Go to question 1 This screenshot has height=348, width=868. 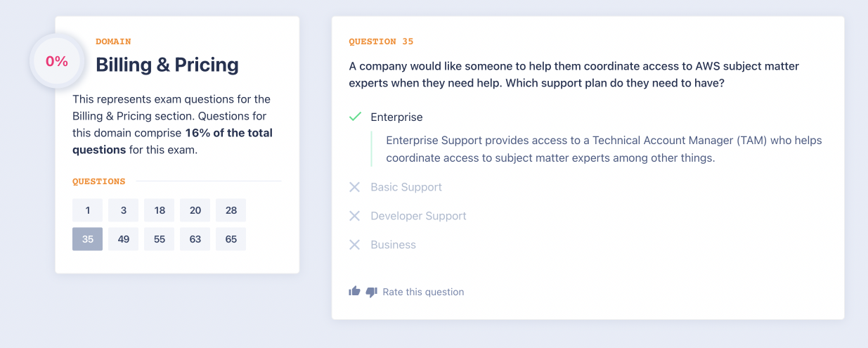point(87,210)
